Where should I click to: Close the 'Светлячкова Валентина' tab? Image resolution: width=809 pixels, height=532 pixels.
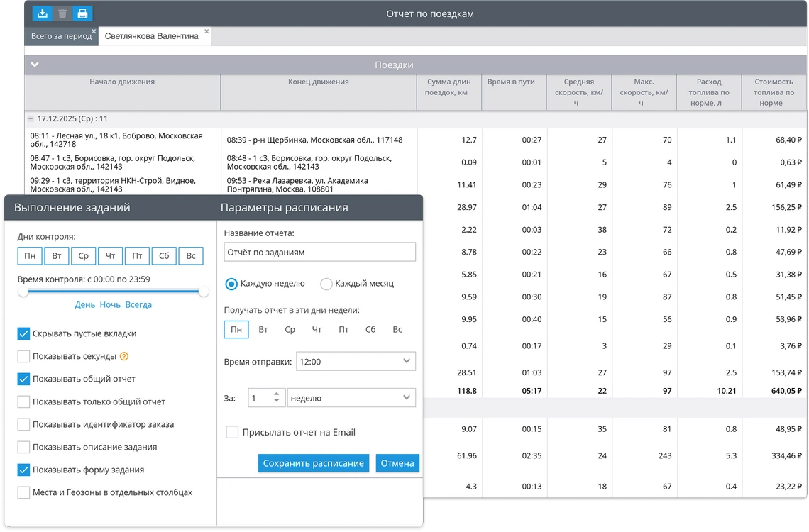point(207,31)
